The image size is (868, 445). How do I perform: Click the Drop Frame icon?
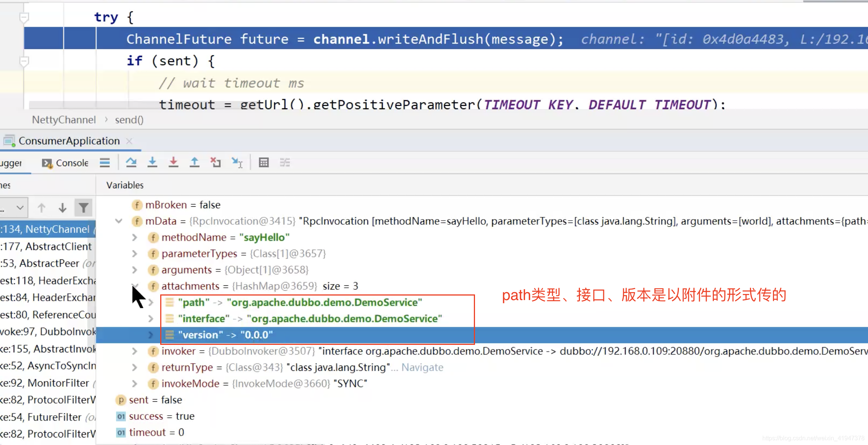pos(215,162)
